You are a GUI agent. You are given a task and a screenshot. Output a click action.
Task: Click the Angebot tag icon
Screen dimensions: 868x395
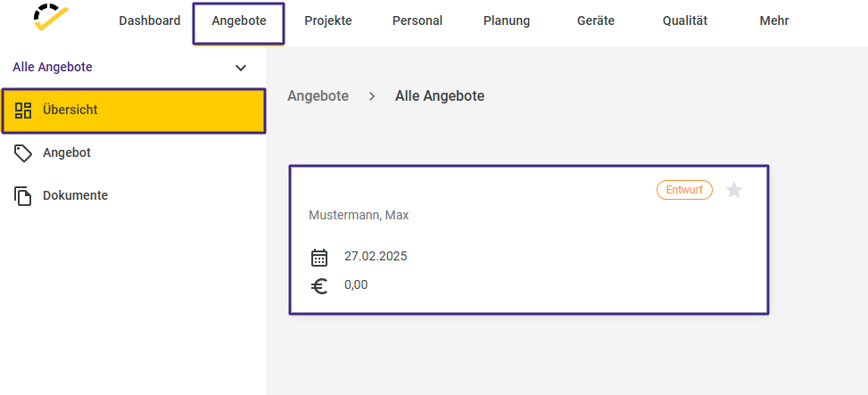click(23, 153)
